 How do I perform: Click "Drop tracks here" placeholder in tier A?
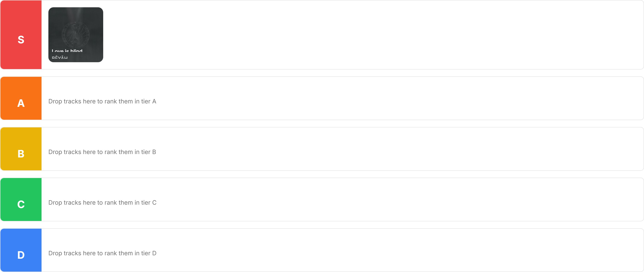[x=102, y=101]
